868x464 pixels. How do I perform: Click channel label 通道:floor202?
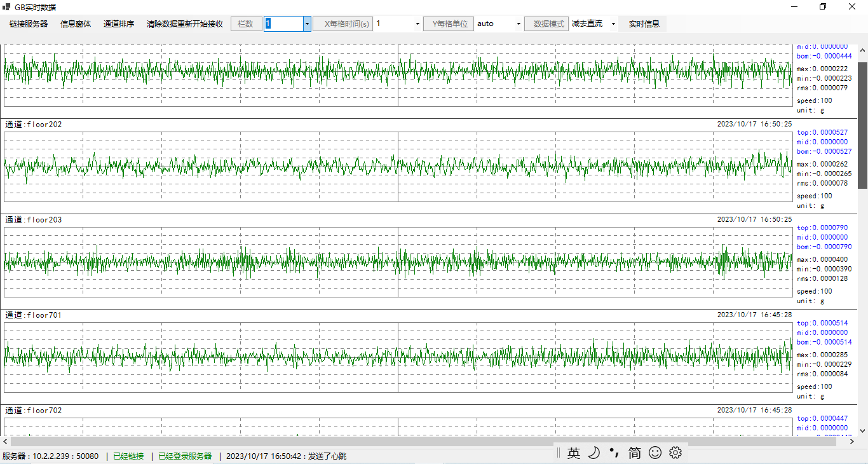tap(34, 125)
